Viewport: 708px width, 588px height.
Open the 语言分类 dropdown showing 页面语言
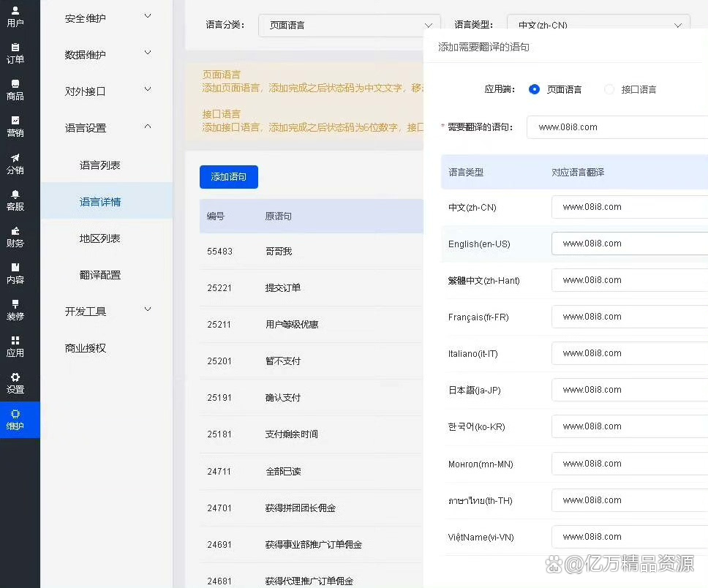[350, 26]
